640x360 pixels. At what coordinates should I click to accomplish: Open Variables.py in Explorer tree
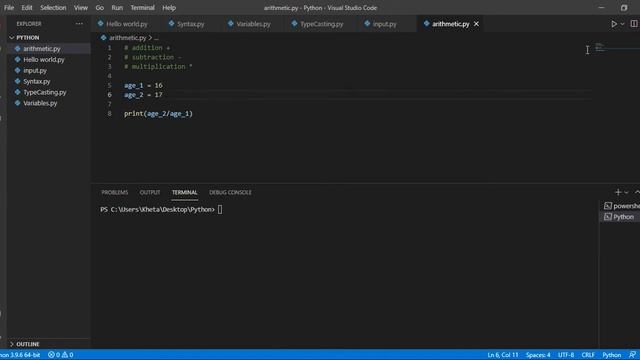pyautogui.click(x=40, y=103)
